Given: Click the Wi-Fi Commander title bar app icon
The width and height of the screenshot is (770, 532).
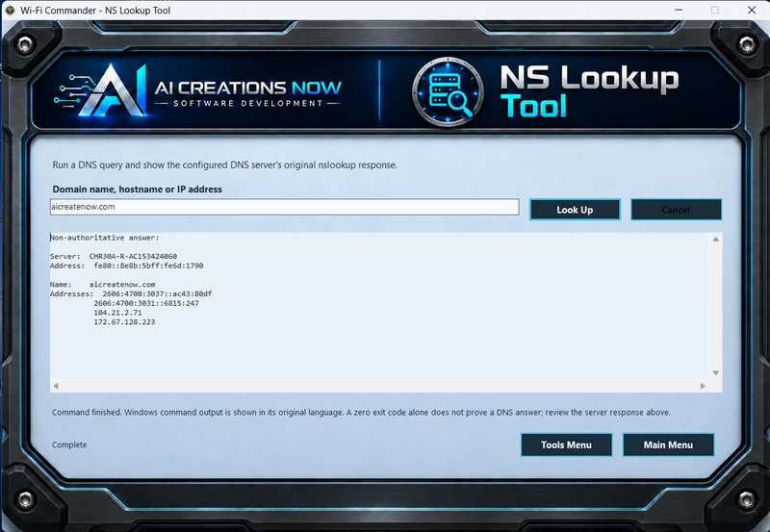Looking at the screenshot, I should tap(10, 10).
